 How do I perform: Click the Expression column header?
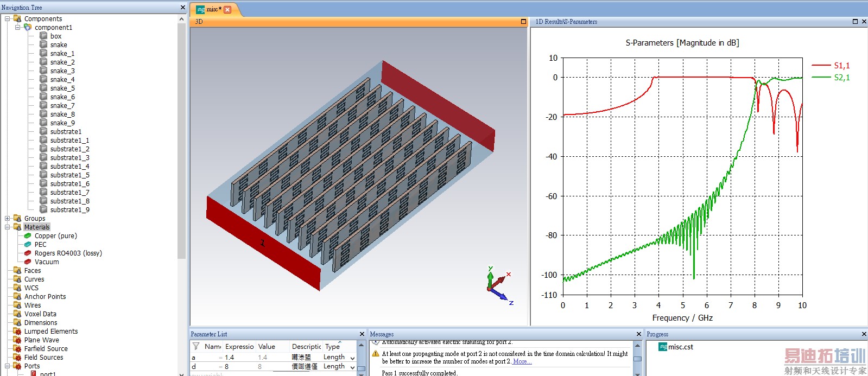239,346
